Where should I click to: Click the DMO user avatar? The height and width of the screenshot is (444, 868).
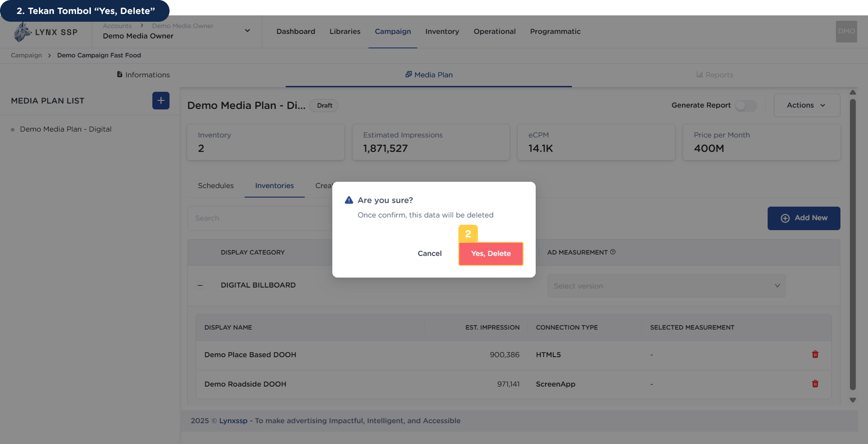[846, 32]
